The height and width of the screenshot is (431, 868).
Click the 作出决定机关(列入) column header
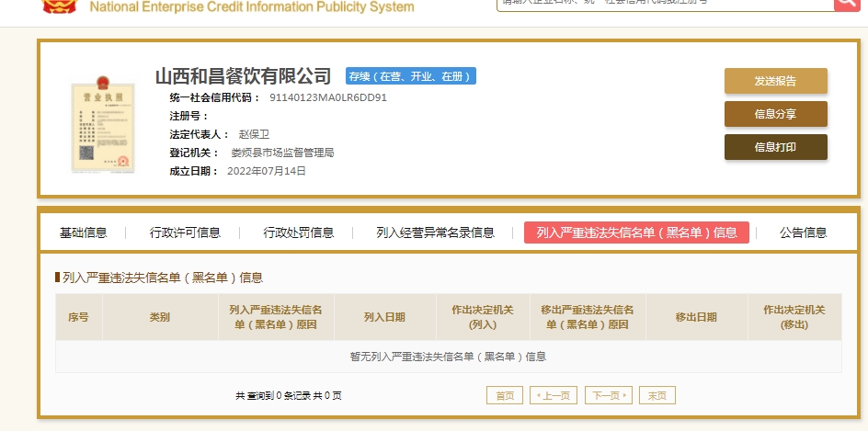[483, 317]
